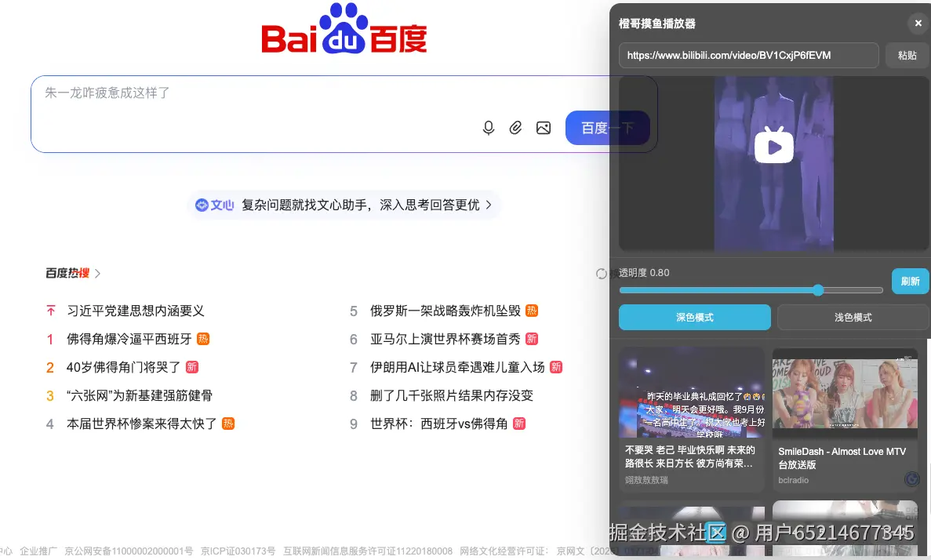Click the 热 badge beside 佛得角爆冷逼平西班牙
This screenshot has height=560, width=931.
[x=203, y=339]
